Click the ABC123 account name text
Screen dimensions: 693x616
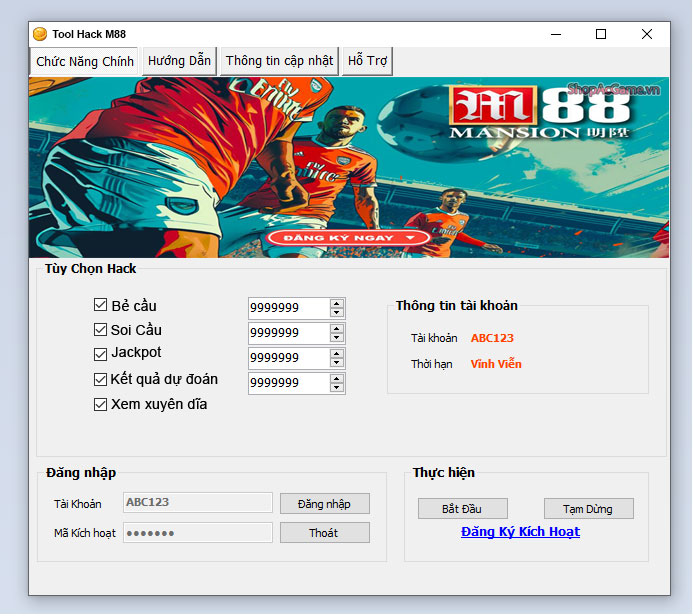[492, 338]
